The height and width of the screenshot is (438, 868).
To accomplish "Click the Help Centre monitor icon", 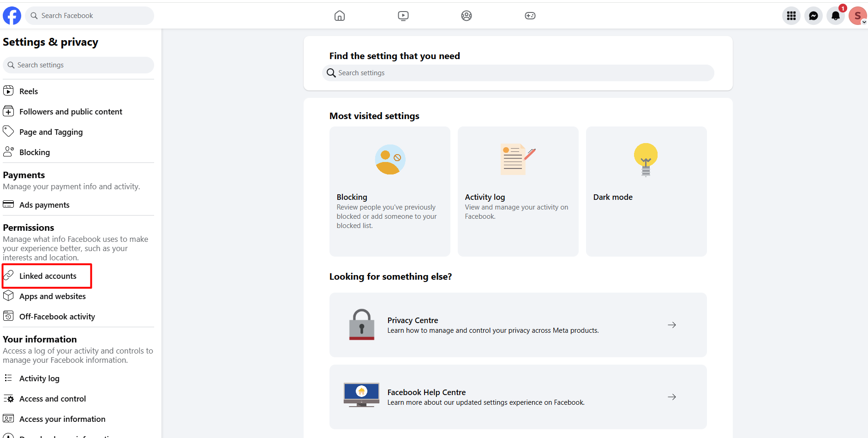I will coord(361,395).
